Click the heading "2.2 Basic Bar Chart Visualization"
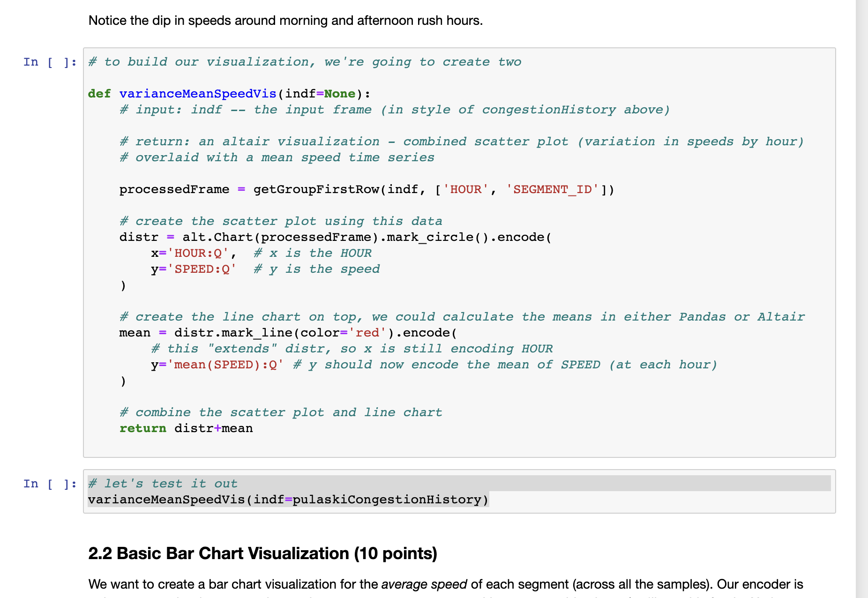Screen dimensions: 868x598 coord(262,553)
